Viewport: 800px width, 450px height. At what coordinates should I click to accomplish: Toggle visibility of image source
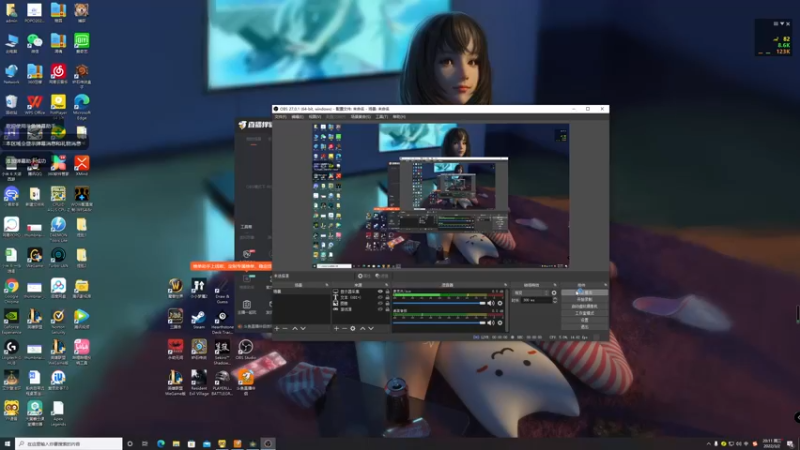click(380, 303)
